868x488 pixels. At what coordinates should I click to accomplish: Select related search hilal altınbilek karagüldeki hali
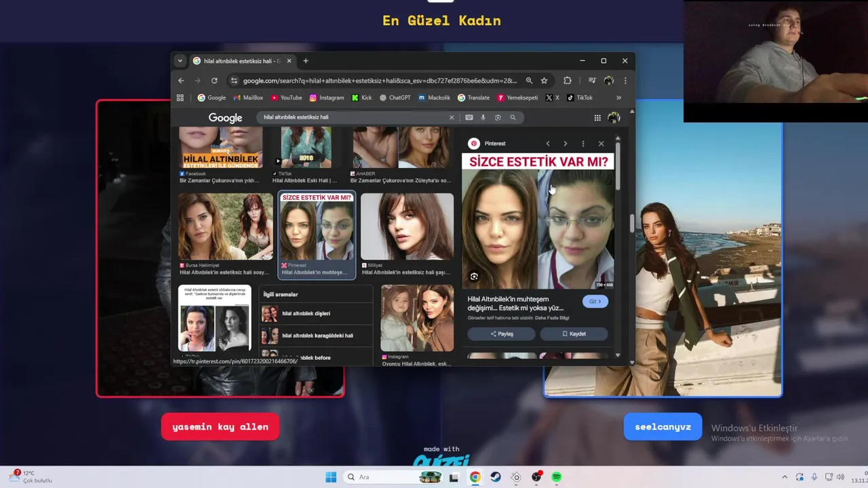[x=317, y=335]
